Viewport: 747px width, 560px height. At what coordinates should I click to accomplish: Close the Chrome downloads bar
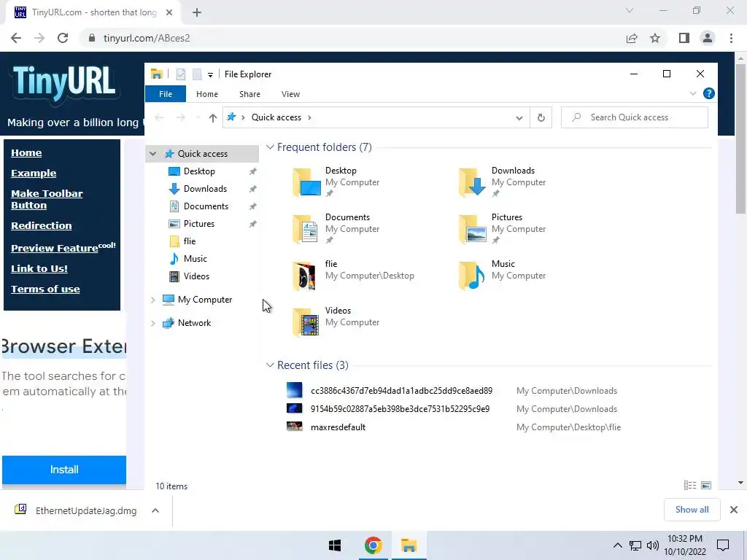[734, 510]
